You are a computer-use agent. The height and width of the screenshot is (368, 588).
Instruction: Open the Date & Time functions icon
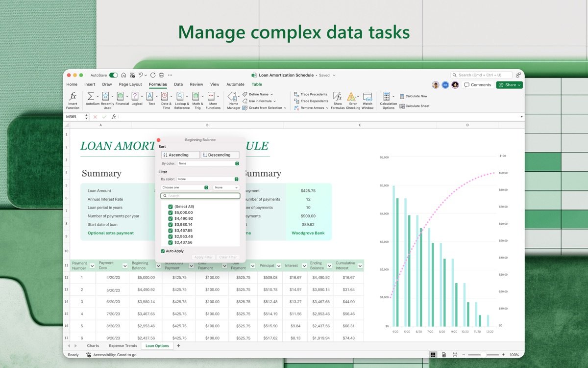pos(165,97)
